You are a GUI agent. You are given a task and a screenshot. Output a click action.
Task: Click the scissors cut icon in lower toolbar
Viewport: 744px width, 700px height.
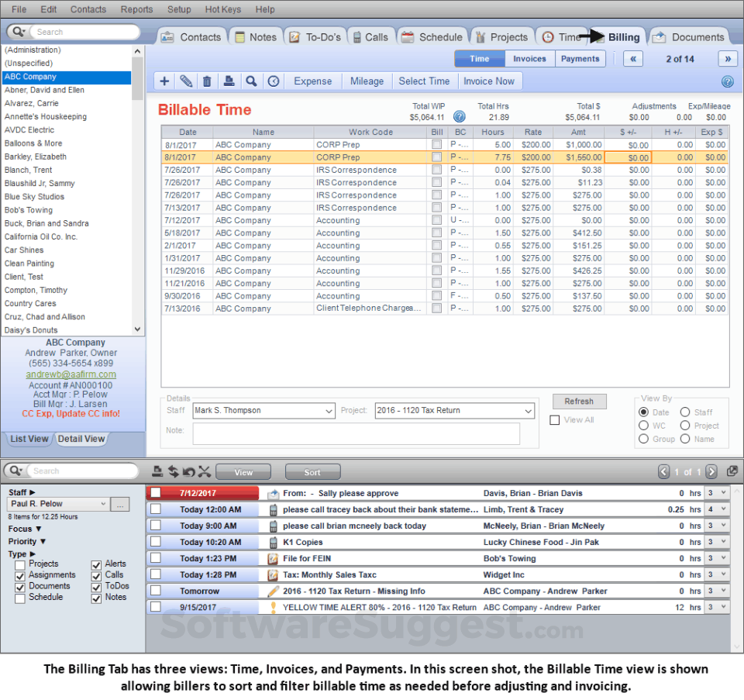click(x=205, y=471)
